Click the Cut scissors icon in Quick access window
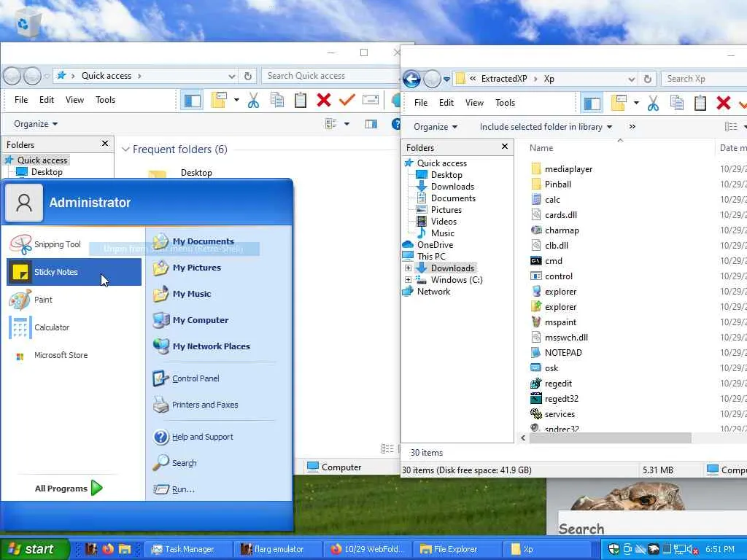747x560 pixels. tap(253, 101)
